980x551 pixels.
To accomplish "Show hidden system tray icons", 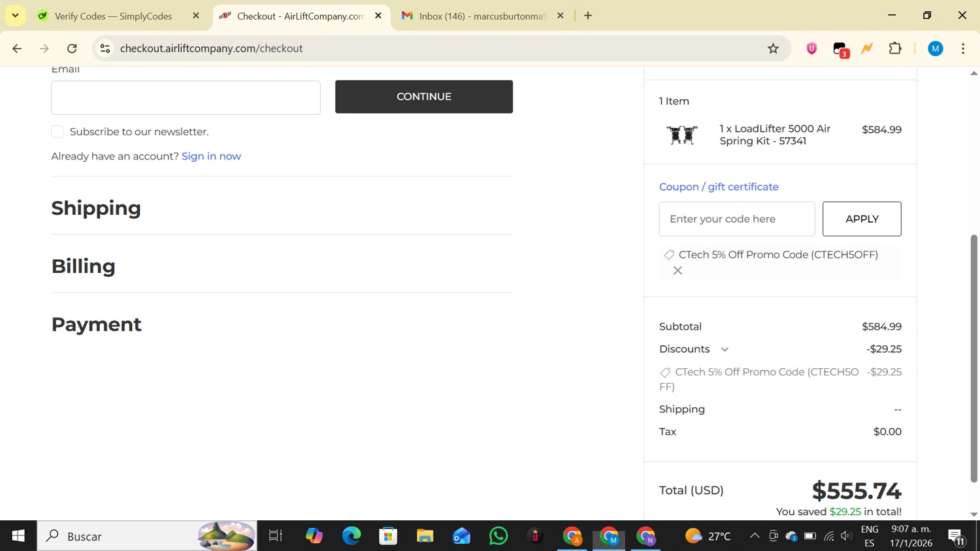I will (x=755, y=536).
